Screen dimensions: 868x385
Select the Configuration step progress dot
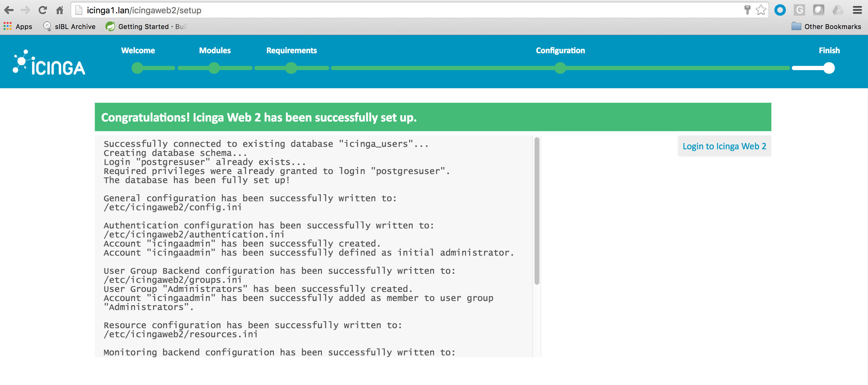click(x=560, y=68)
